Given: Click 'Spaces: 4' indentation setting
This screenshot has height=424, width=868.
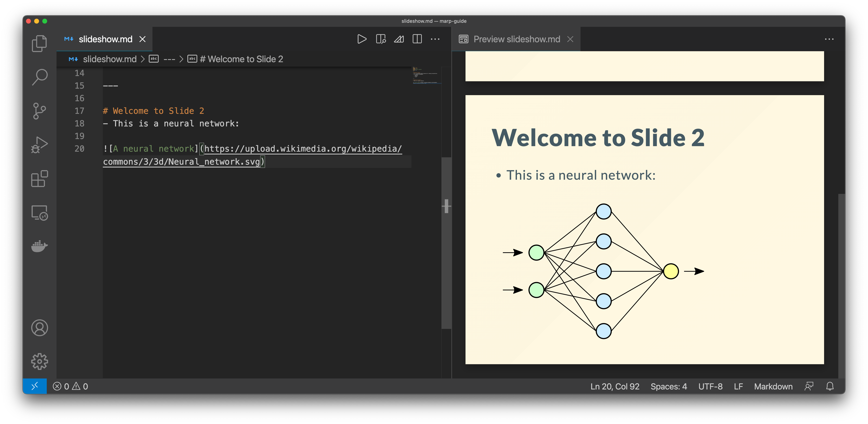Looking at the screenshot, I should 669,386.
